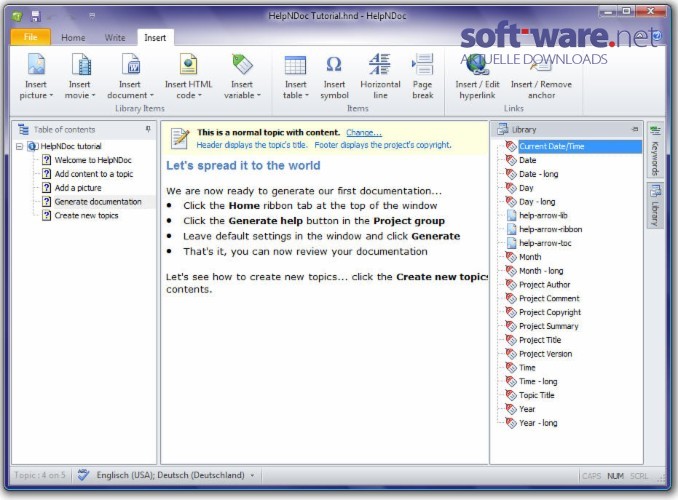Open the Insert document tool
The height and width of the screenshot is (500, 678).
coord(130,76)
